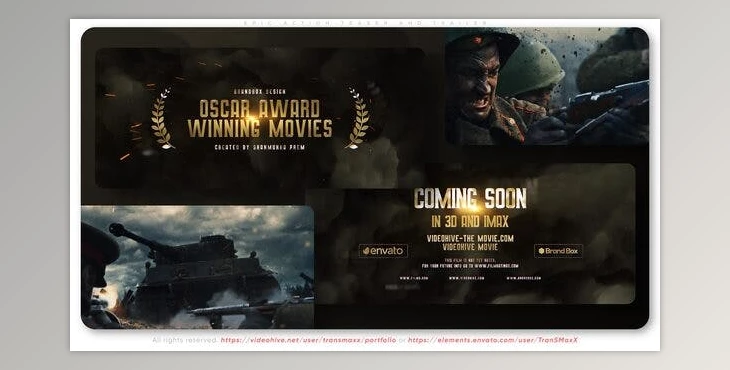Open the elements.envato.com TranSMaxX user link

point(493,340)
